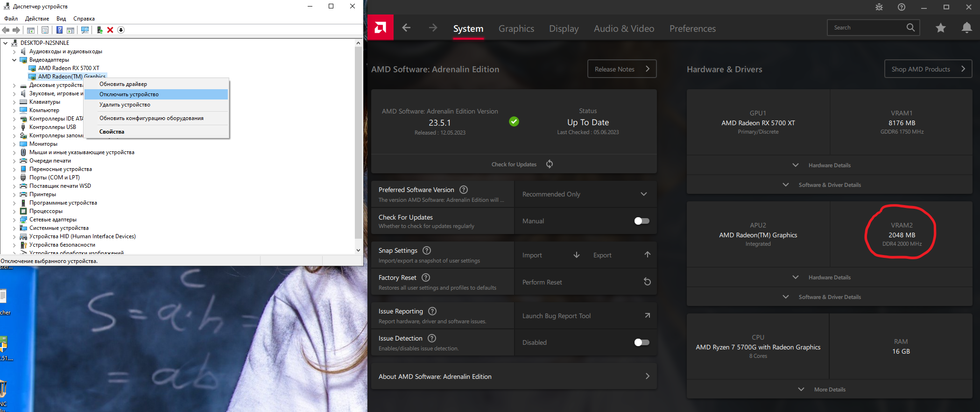Click the magnifier icon in AMD search

point(910,28)
